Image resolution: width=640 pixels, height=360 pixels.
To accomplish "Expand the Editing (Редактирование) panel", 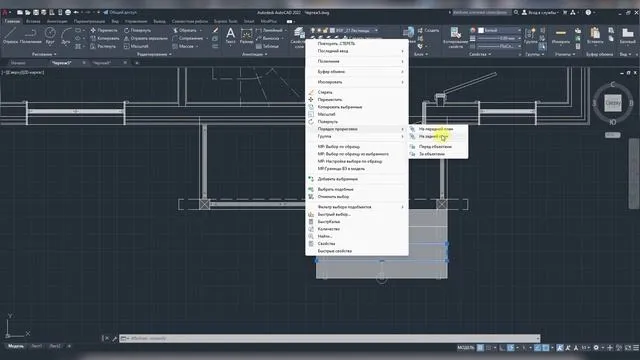I will pos(154,54).
